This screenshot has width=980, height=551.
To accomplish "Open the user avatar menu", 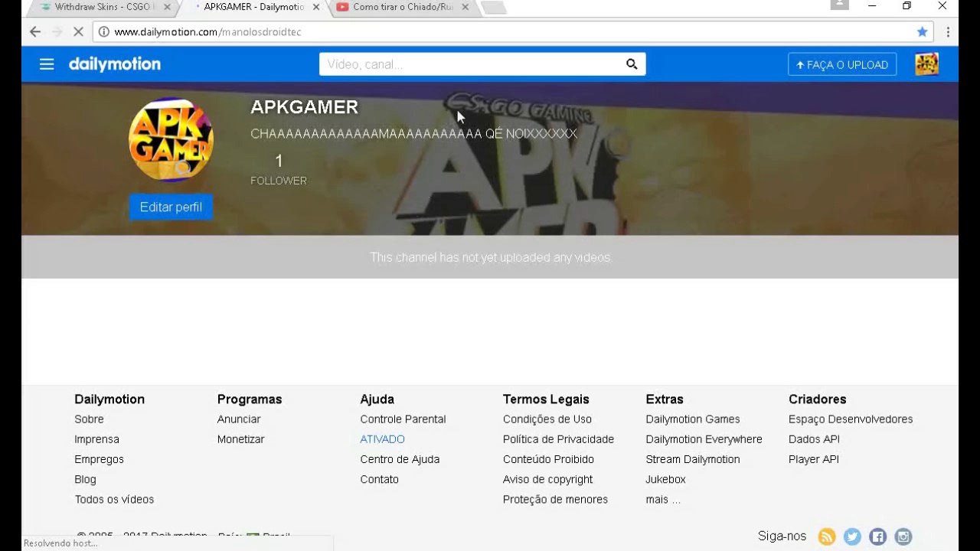I will 926,64.
